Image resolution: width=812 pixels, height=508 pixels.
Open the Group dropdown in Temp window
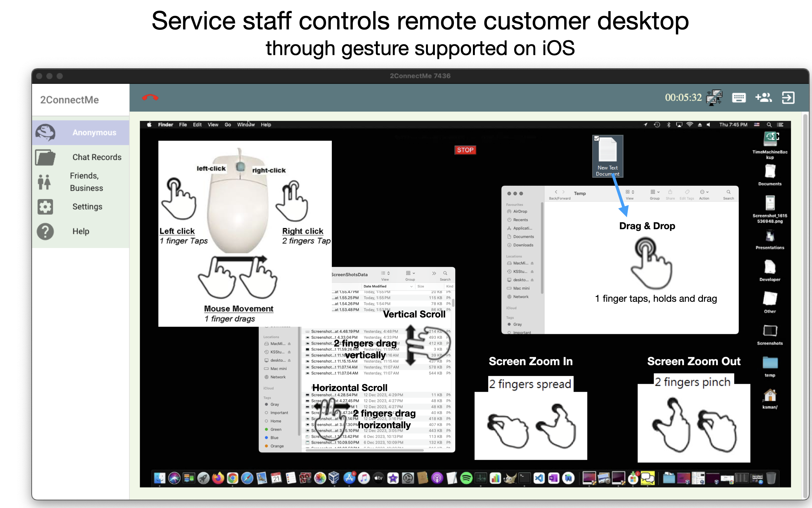(655, 194)
